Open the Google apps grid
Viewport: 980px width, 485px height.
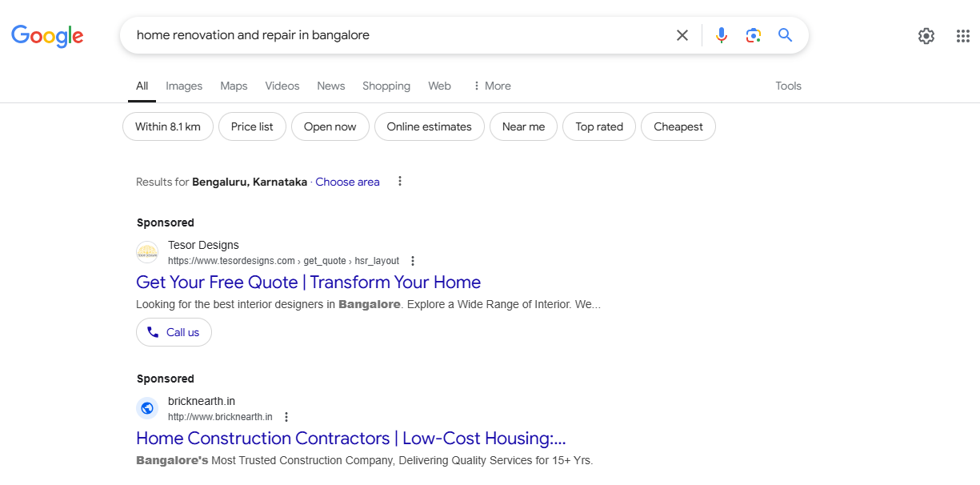tap(963, 36)
